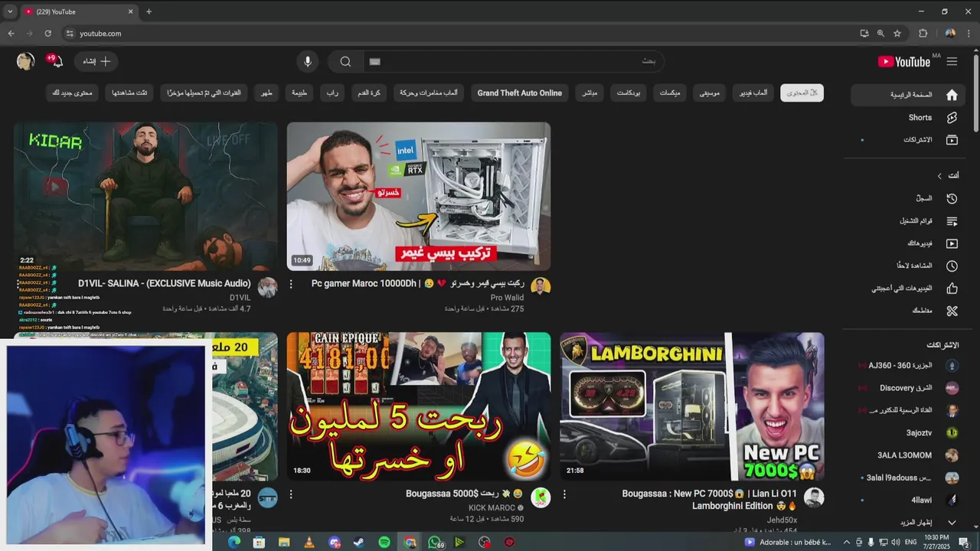Image resolution: width=980 pixels, height=551 pixels.
Task: Select the Watched (تمّت مشاهدتها) chip
Action: pos(129,93)
